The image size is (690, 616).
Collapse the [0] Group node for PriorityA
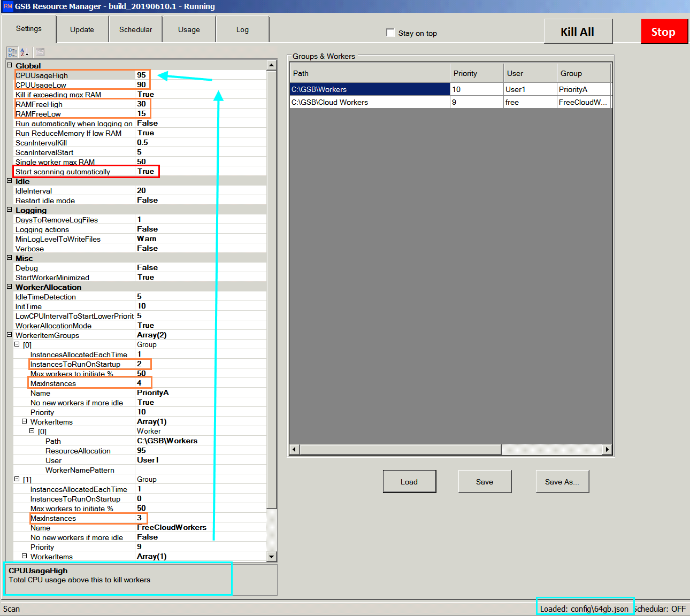[x=17, y=344]
